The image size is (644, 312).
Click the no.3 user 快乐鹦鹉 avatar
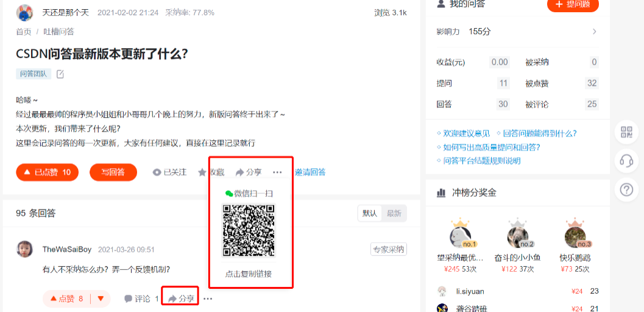pyautogui.click(x=575, y=237)
